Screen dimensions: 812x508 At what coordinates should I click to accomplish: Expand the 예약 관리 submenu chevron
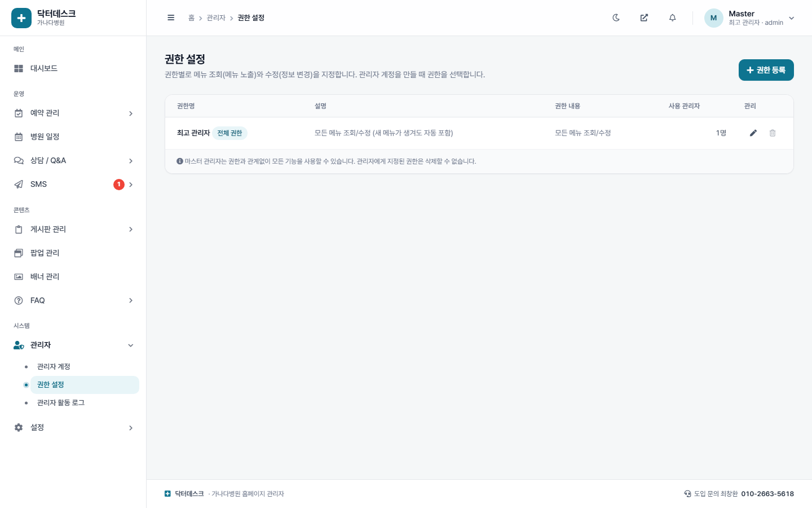pyautogui.click(x=131, y=113)
